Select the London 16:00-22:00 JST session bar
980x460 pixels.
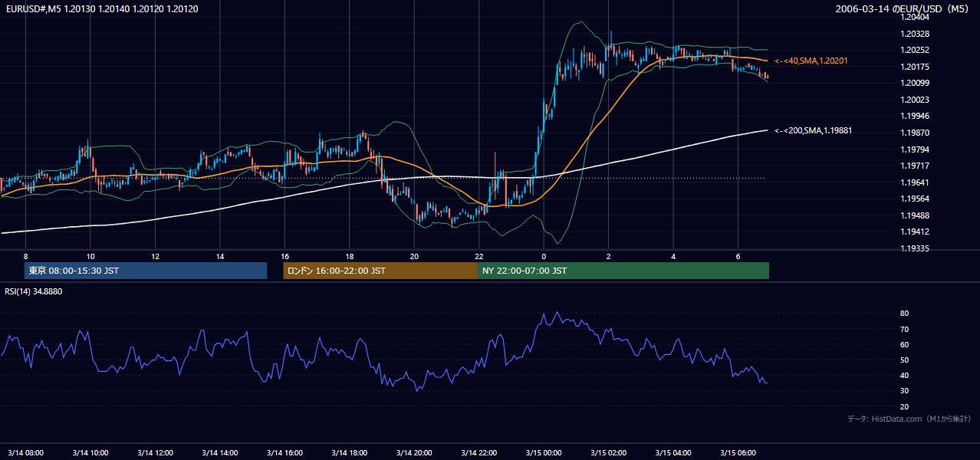(380, 271)
